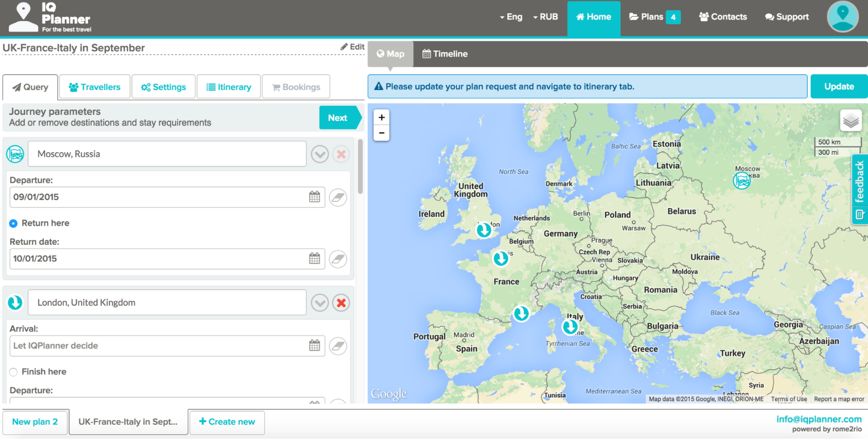This screenshot has width=868, height=439.
Task: Click the Next button
Action: (340, 118)
